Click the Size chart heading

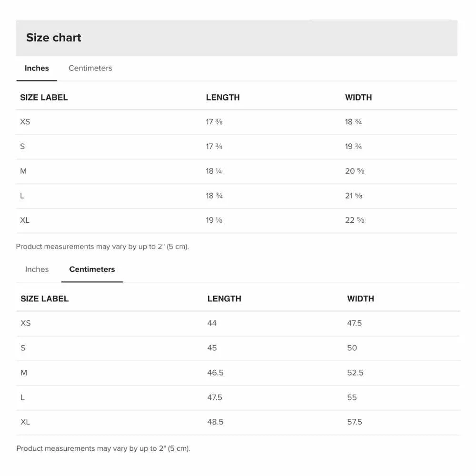pyautogui.click(x=54, y=38)
